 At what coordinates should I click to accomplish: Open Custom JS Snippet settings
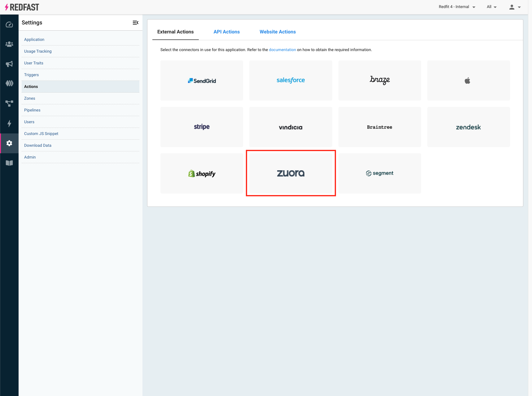tap(81, 134)
